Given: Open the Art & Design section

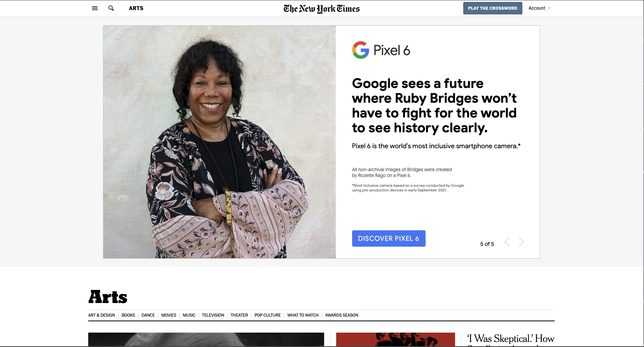Looking at the screenshot, I should [x=101, y=315].
